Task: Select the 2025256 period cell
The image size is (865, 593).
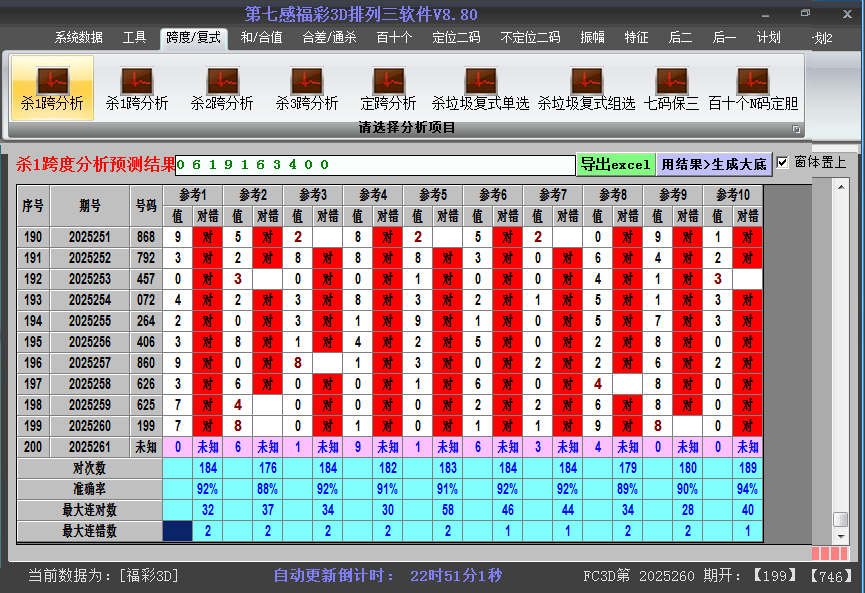Action: tap(90, 342)
